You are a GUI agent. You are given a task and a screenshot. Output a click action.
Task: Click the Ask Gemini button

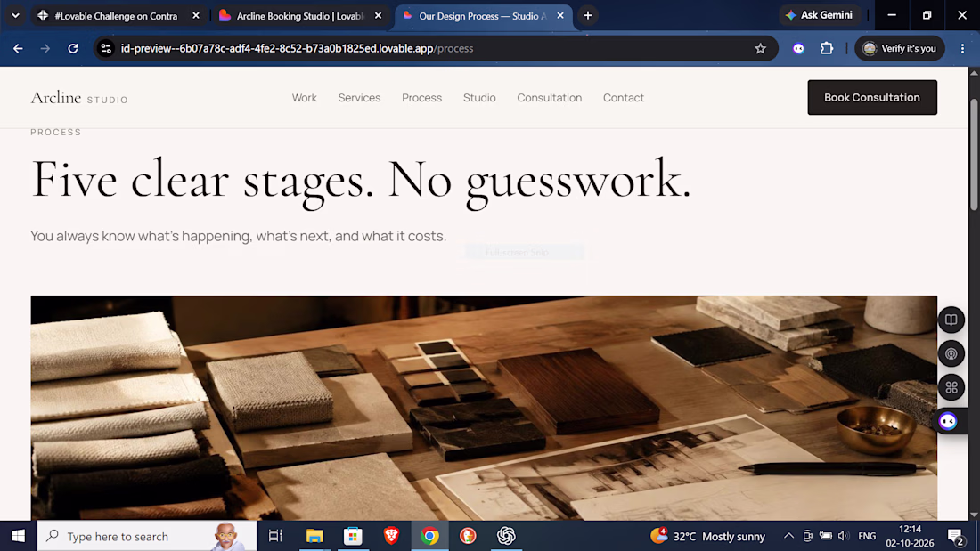[820, 16]
